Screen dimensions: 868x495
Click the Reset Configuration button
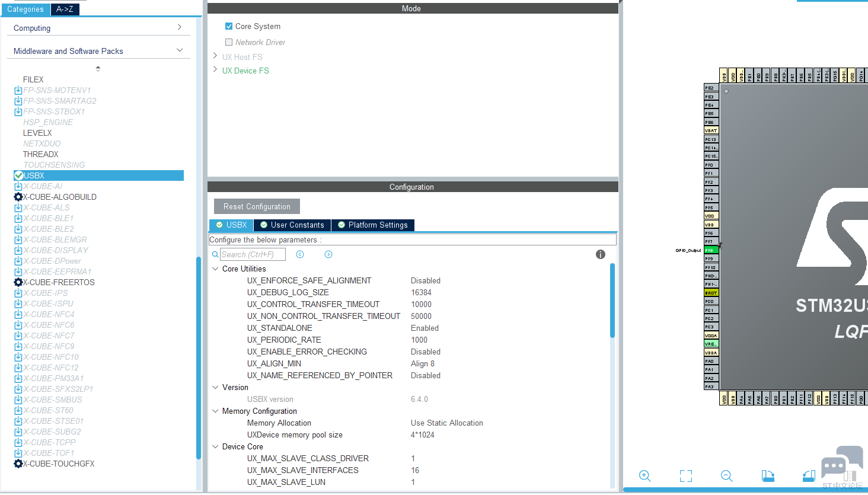click(257, 206)
